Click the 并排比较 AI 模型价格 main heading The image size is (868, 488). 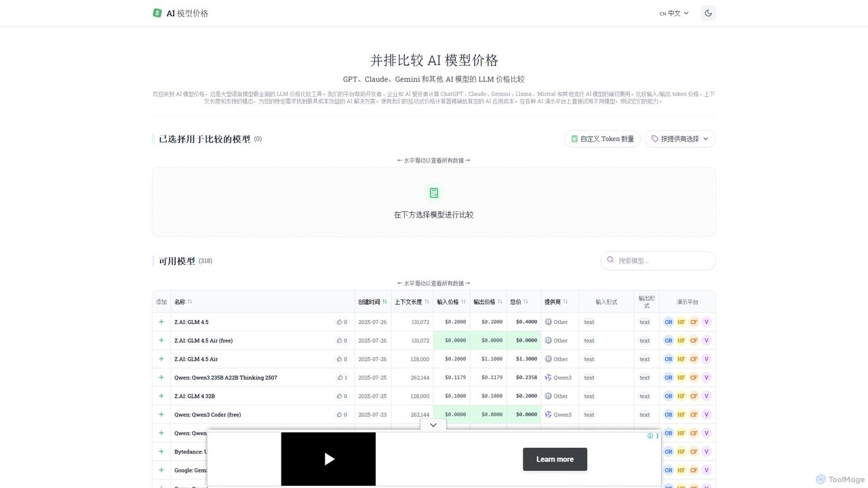434,60
